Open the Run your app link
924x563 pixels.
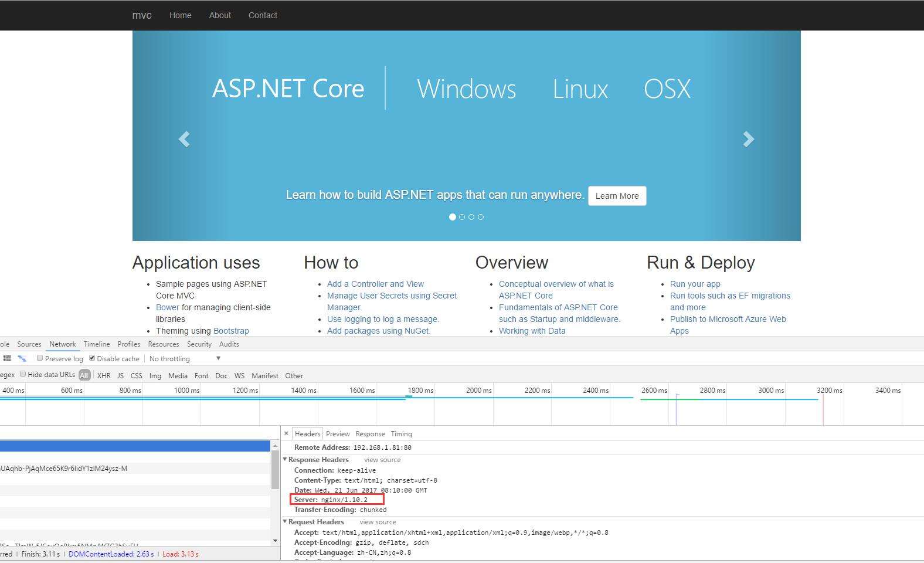coord(695,284)
